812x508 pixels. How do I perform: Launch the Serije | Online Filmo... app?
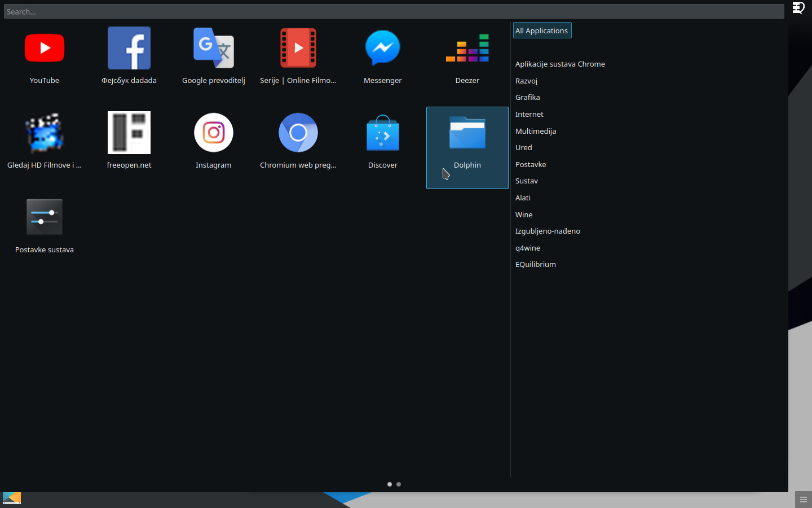(x=298, y=48)
